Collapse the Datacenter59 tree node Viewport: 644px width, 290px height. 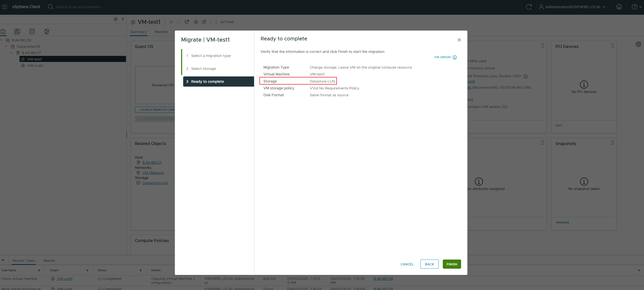pyautogui.click(x=6, y=46)
